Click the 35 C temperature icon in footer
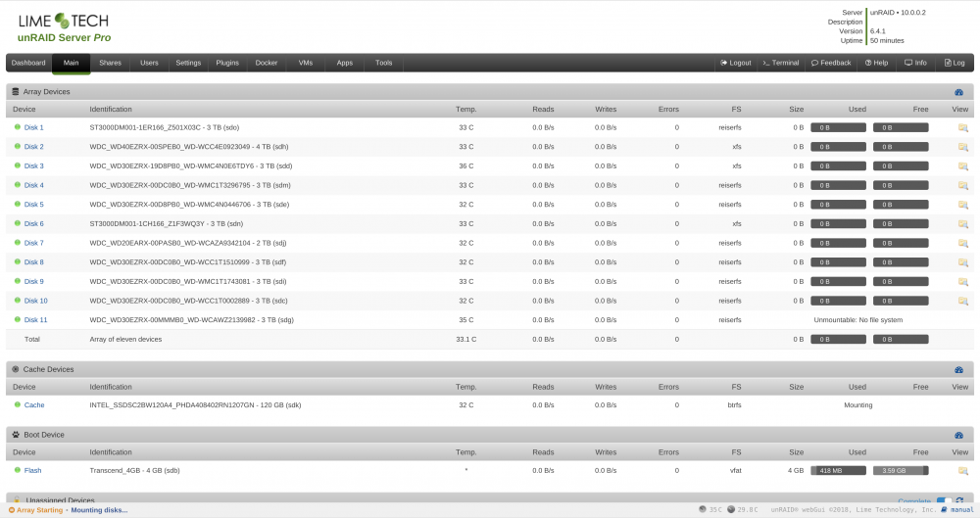980x518 pixels. pos(703,509)
